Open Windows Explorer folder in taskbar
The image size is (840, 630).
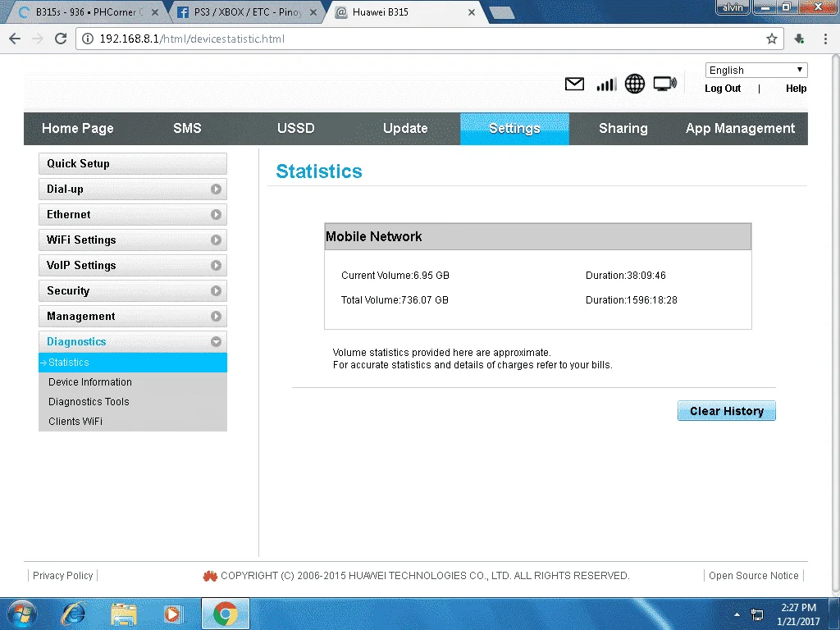point(124,614)
